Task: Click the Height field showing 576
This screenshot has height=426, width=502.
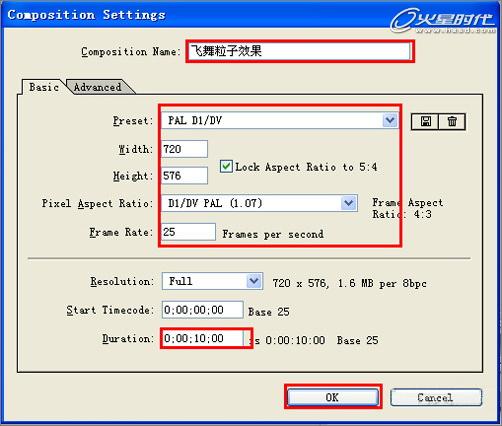Action: click(184, 175)
